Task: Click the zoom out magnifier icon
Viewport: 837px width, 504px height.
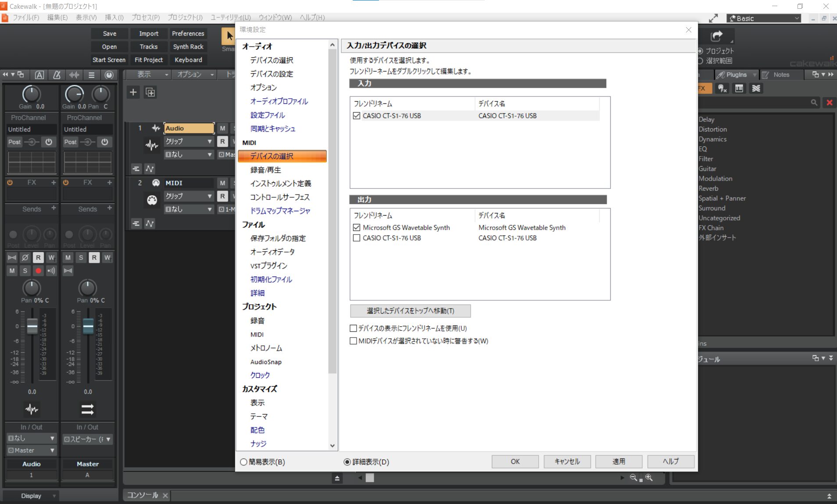Action: [634, 478]
